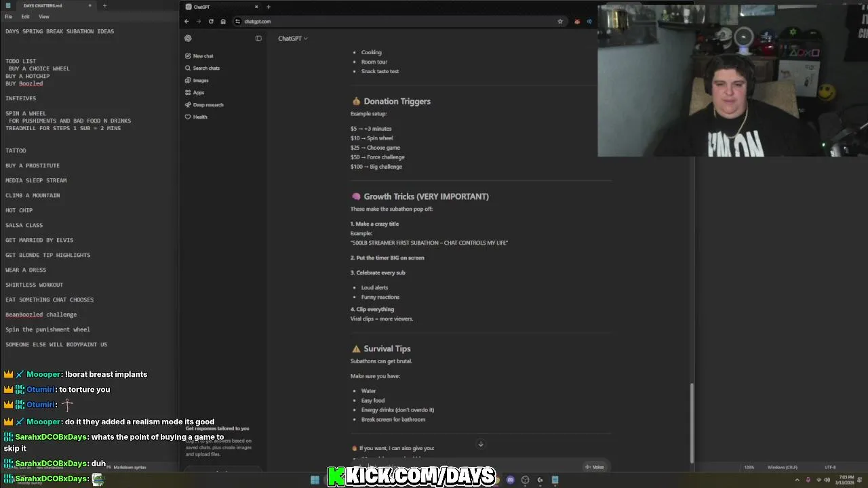Click 'Snack taste test' bullet

tap(380, 71)
